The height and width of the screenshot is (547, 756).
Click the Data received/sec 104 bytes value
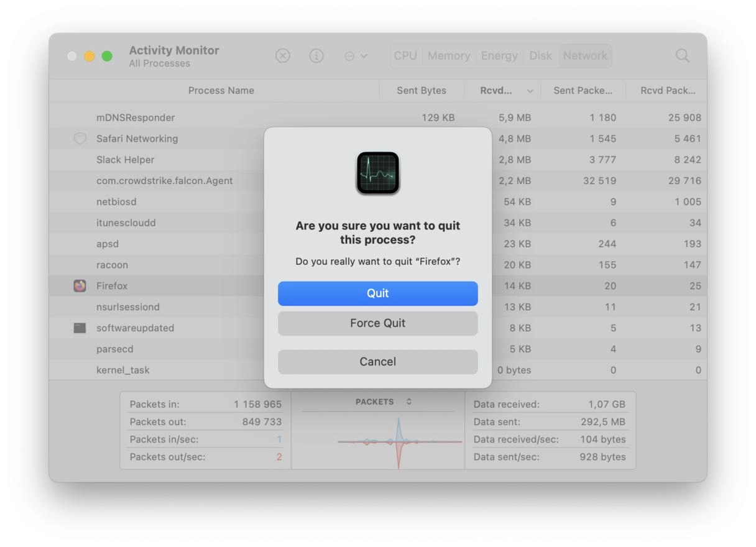click(604, 439)
